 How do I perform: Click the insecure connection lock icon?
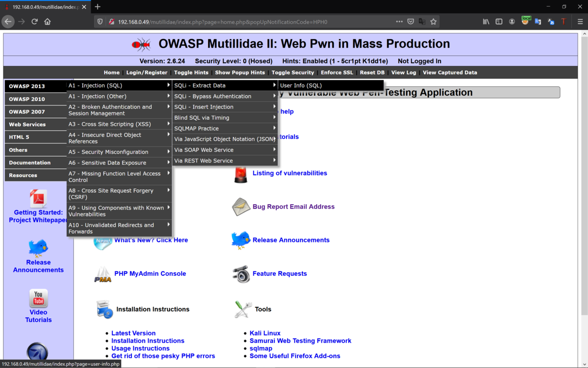coord(111,22)
